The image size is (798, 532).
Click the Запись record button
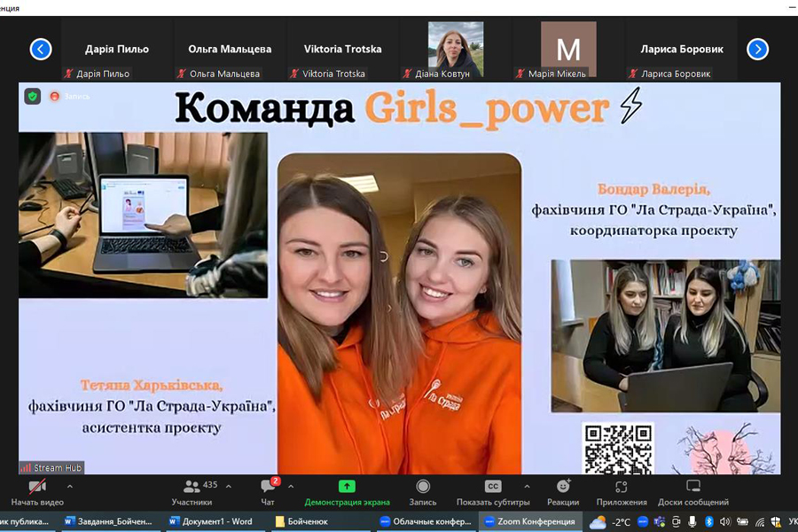click(x=423, y=493)
